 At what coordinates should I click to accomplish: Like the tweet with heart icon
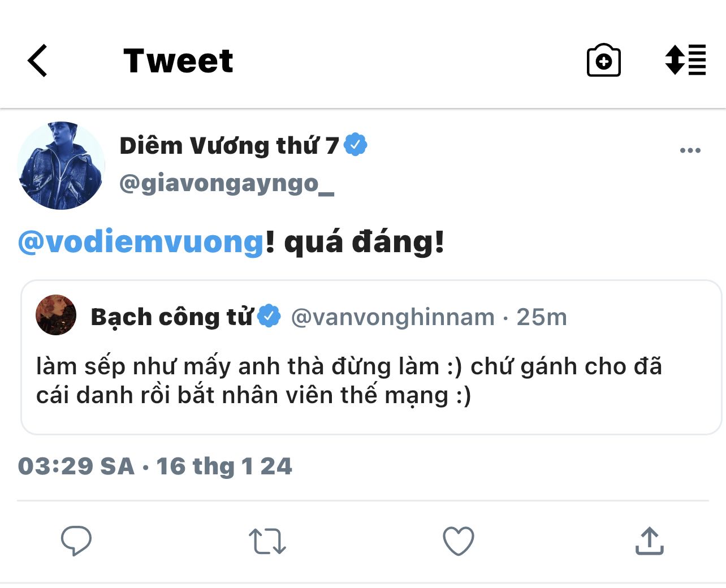coord(458,541)
